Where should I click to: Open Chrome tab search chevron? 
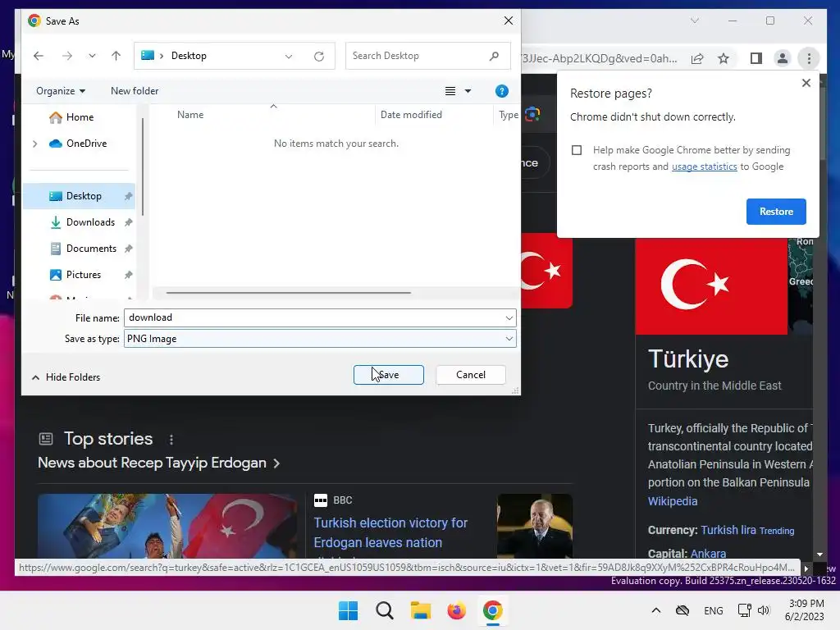point(695,21)
